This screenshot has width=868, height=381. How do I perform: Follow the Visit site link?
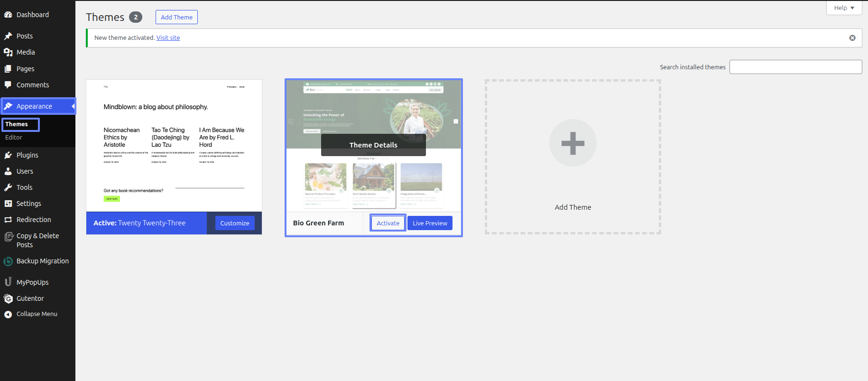pos(168,38)
